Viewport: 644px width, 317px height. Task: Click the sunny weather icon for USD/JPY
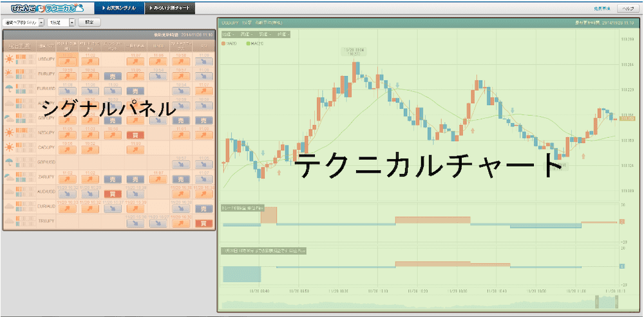[10, 60]
